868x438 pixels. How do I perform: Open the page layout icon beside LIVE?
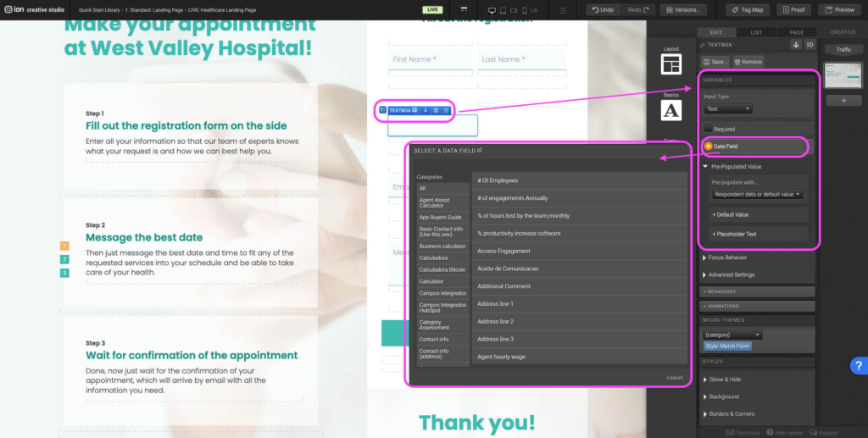point(464,10)
